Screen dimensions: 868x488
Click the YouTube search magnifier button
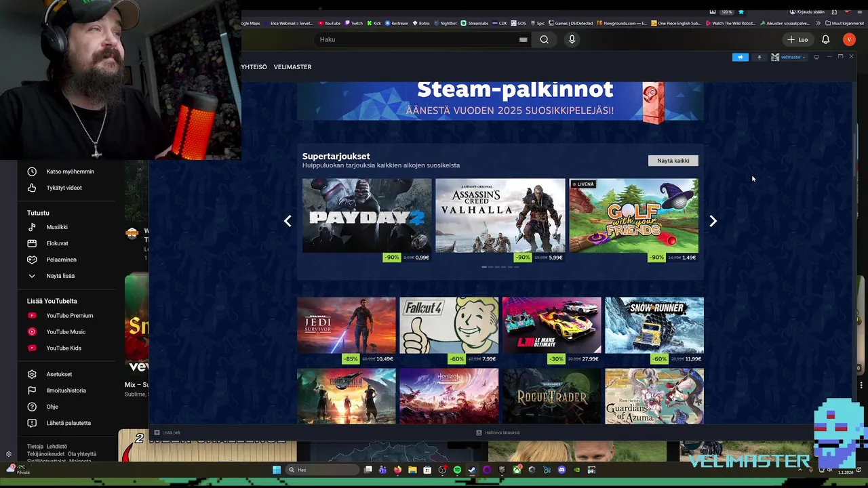(x=544, y=39)
